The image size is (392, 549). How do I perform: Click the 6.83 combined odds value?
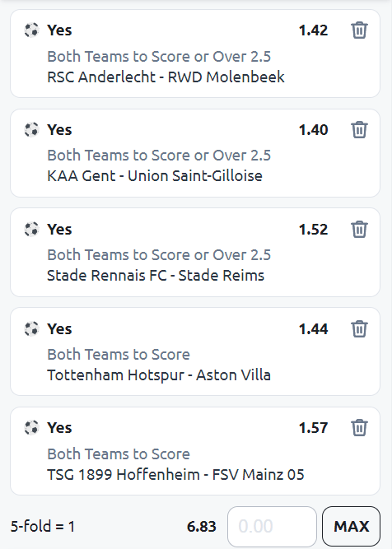click(202, 527)
